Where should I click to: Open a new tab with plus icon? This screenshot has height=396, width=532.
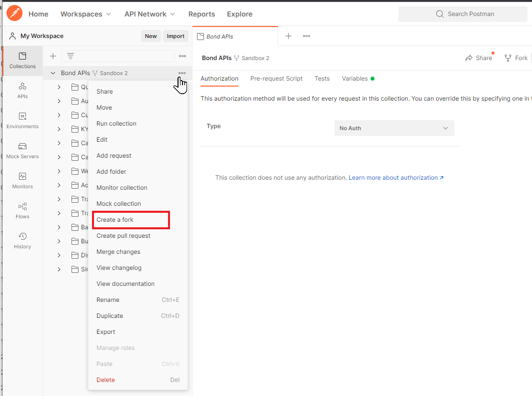click(288, 36)
